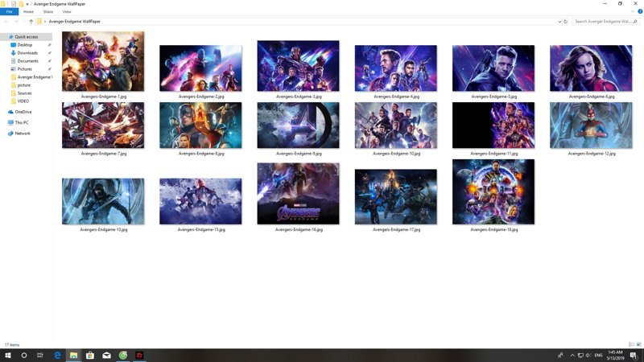Open the address bar history dropdown
The width and height of the screenshot is (644, 362).
(559, 22)
